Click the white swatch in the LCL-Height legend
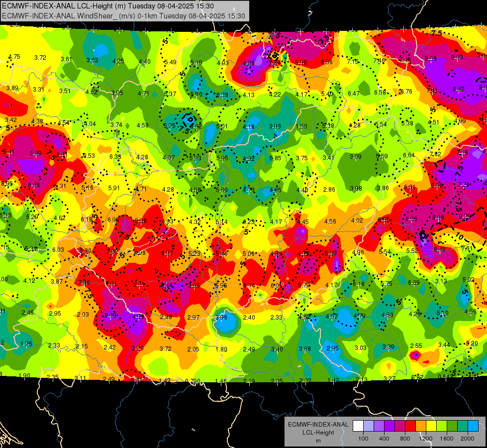487x448 pixels. click(x=358, y=426)
